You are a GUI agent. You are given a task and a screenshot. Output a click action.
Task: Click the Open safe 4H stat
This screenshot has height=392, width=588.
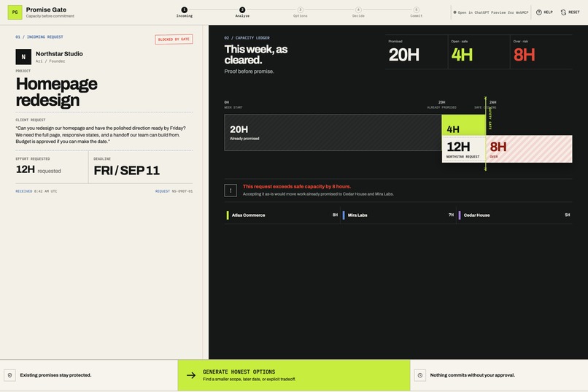point(479,52)
